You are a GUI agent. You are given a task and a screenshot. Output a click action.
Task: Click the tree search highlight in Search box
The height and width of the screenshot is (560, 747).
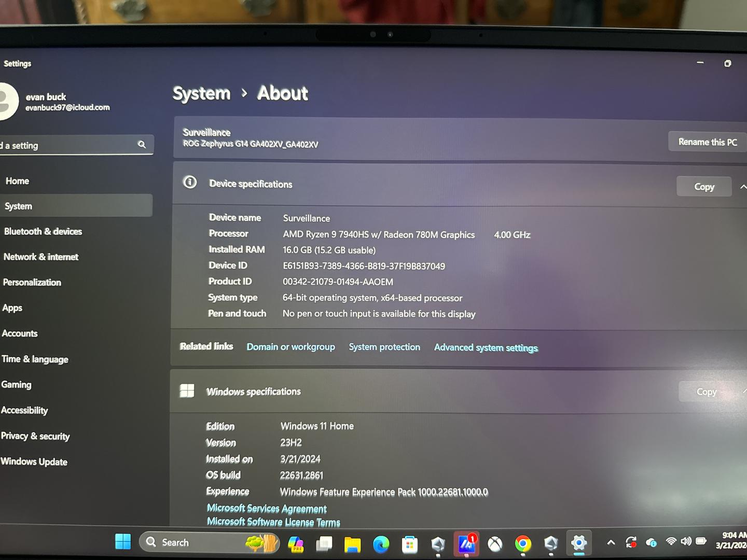(262, 543)
